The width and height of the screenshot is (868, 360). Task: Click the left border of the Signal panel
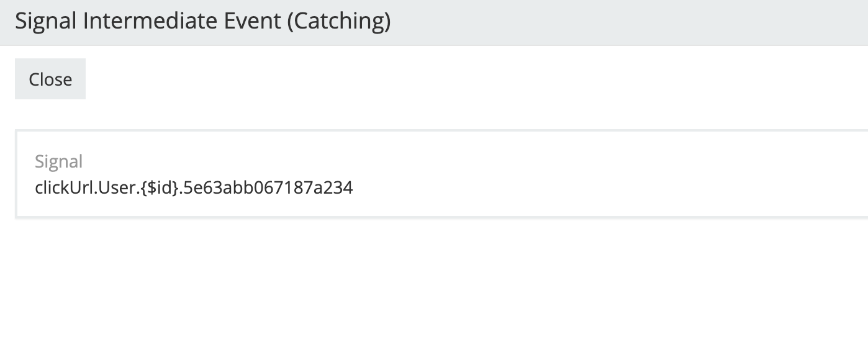[x=16, y=174]
